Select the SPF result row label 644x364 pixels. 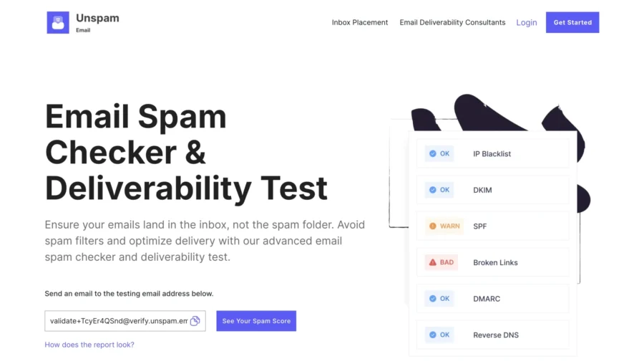click(x=479, y=226)
